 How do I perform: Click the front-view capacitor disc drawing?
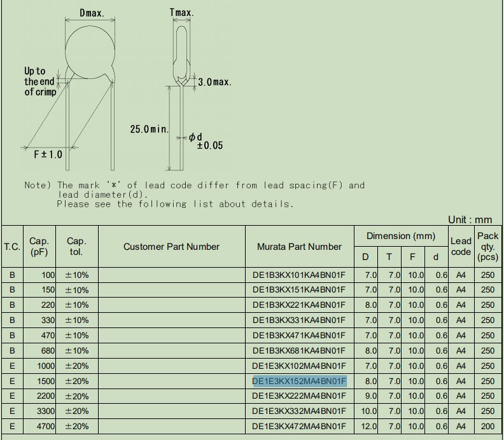pos(90,53)
